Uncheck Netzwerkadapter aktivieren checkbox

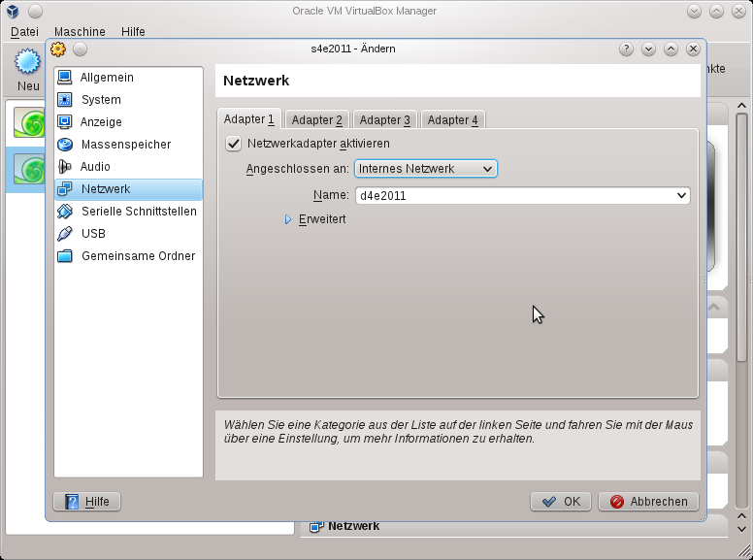pos(234,144)
